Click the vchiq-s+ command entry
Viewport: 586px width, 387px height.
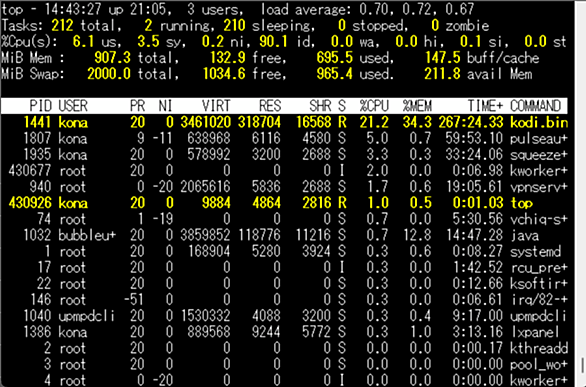[x=539, y=219]
